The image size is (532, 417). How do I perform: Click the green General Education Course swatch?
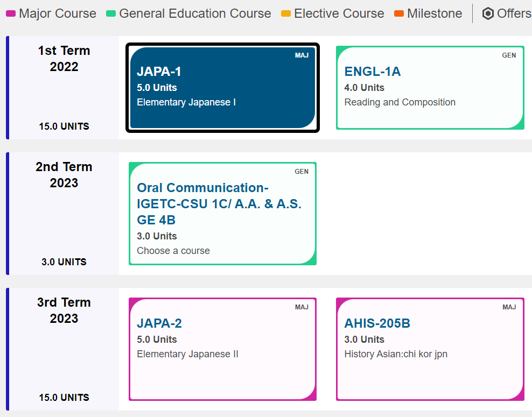tap(111, 13)
